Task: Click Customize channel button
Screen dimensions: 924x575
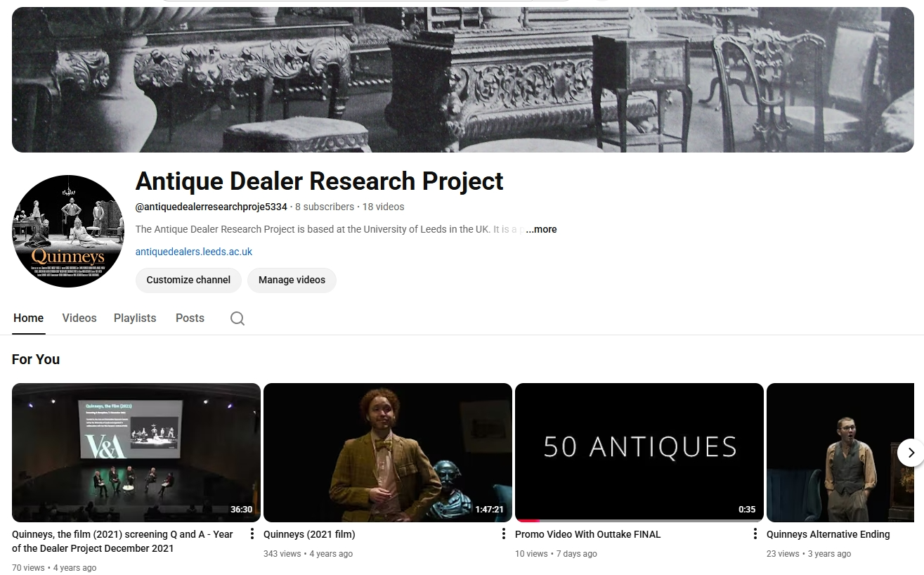Action: [x=188, y=280]
